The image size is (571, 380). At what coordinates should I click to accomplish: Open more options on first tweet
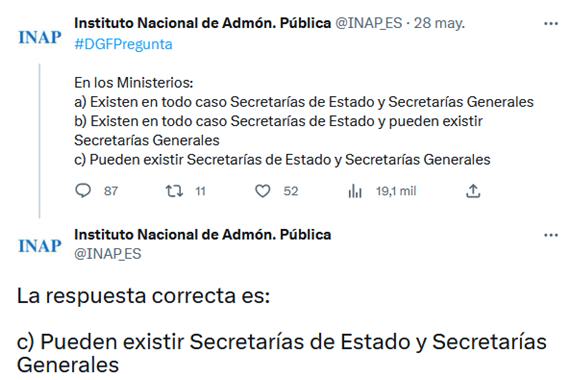[551, 24]
